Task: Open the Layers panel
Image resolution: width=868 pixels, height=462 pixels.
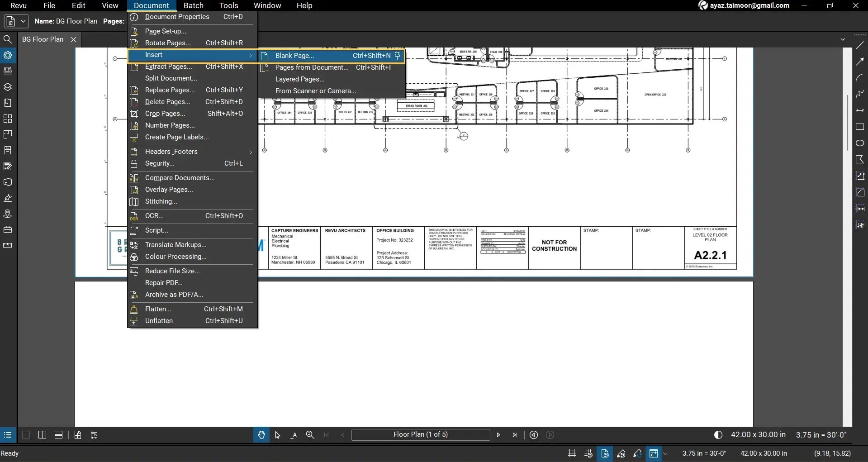Action: point(8,87)
